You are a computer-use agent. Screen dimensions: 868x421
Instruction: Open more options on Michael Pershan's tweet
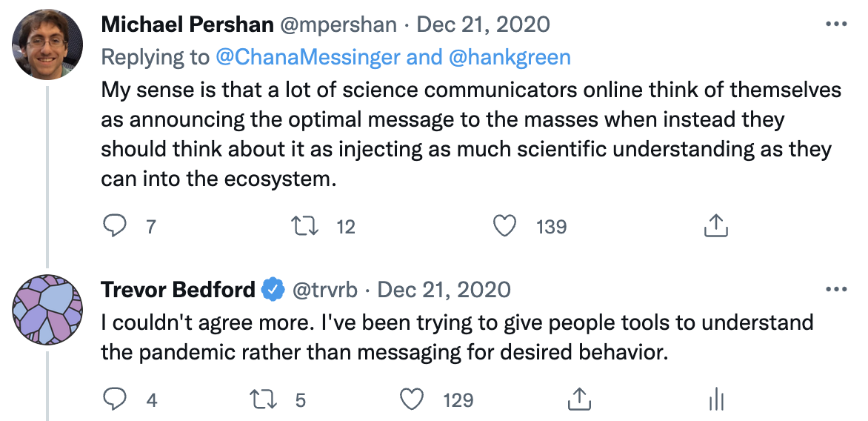(x=835, y=24)
